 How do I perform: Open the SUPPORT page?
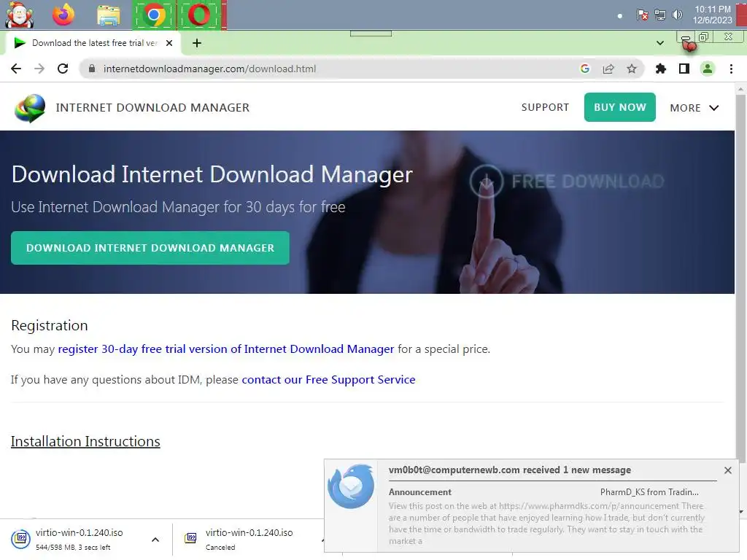545,107
